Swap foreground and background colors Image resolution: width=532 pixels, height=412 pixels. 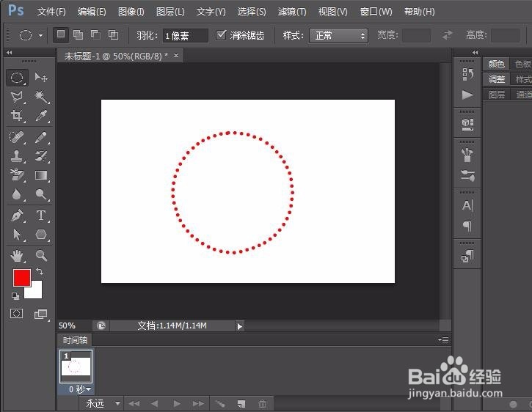(40, 271)
